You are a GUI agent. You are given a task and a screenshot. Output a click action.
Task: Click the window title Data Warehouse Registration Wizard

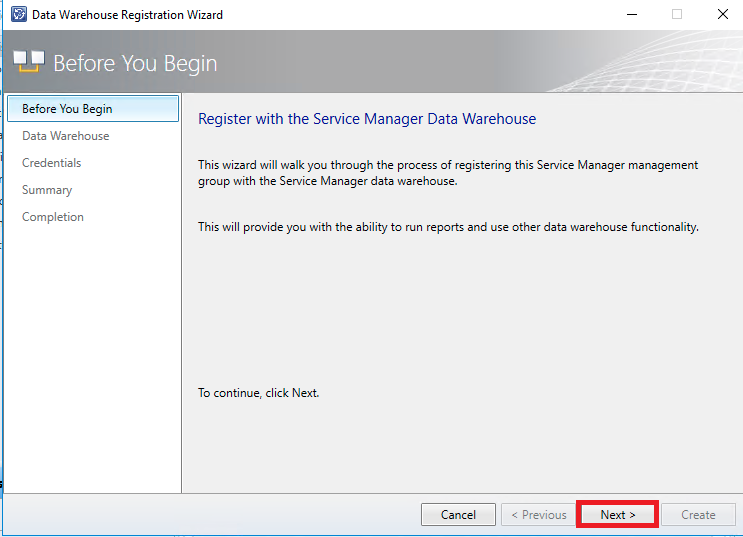[127, 15]
